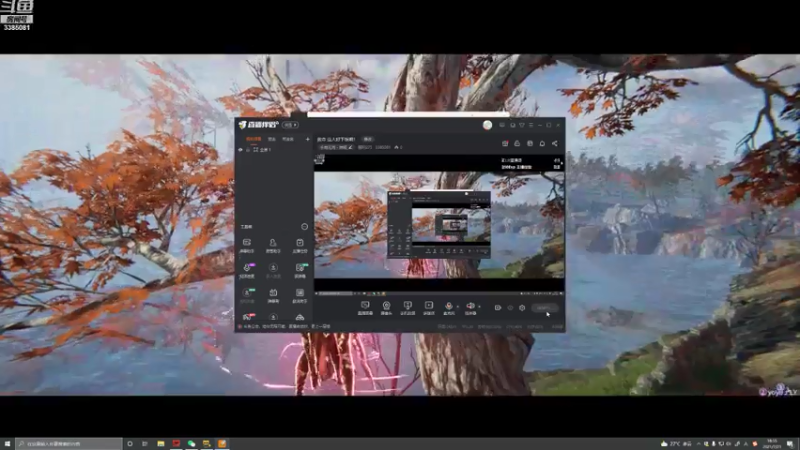Toggle visibility eye of the 全屏1 source
Image resolution: width=800 pixels, height=450 pixels.
coord(241,150)
